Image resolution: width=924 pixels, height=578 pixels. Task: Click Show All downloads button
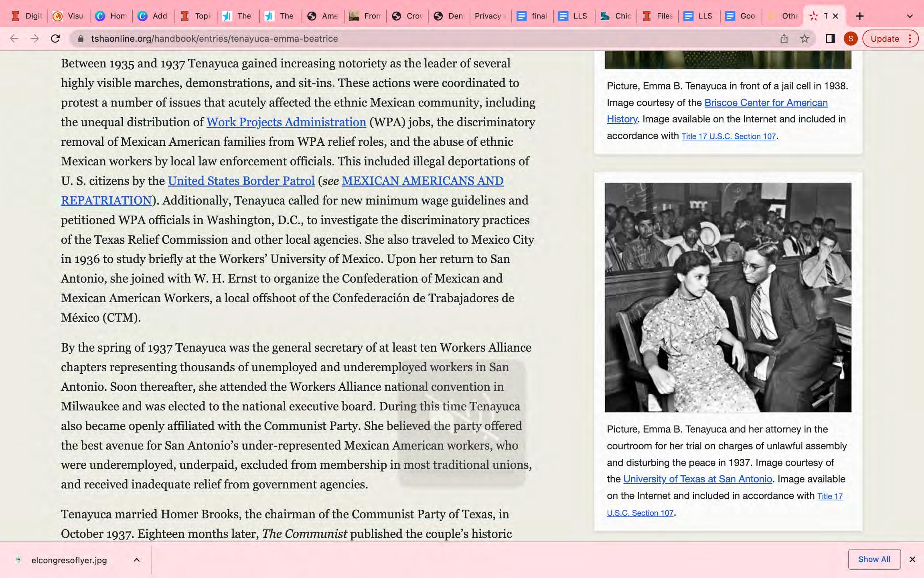874,560
